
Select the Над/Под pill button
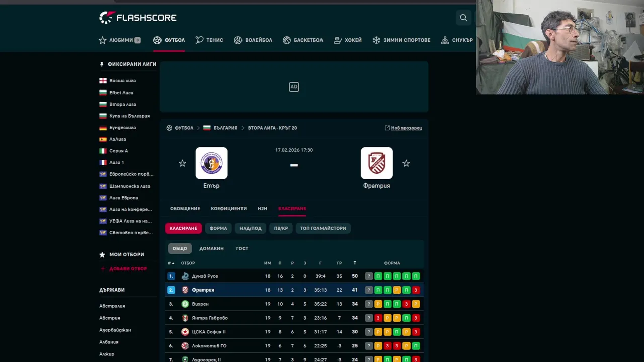tap(251, 228)
